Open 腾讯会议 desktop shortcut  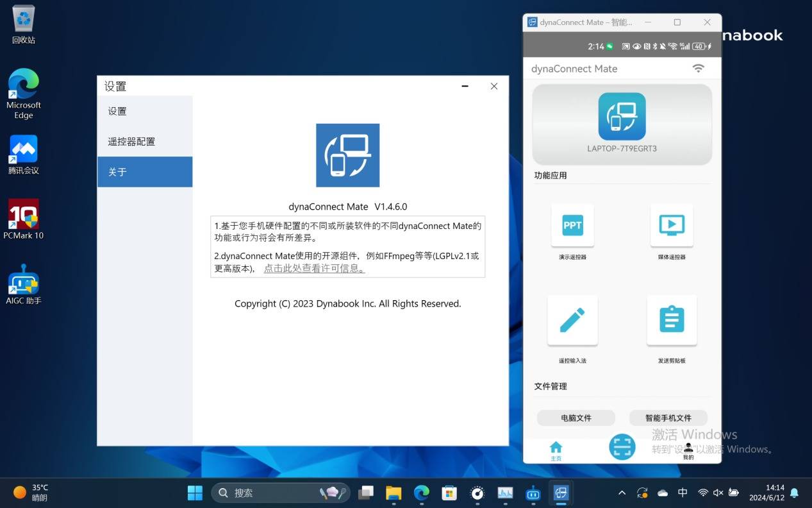click(x=24, y=155)
